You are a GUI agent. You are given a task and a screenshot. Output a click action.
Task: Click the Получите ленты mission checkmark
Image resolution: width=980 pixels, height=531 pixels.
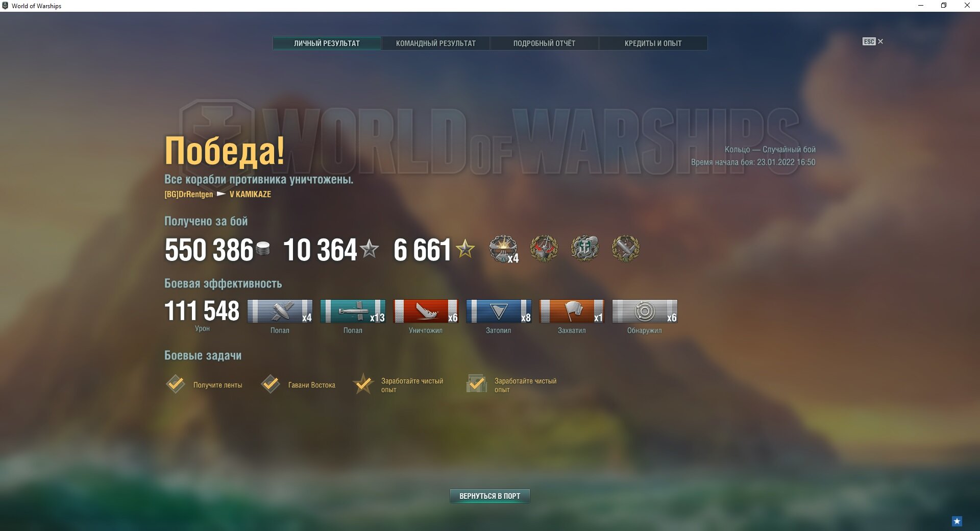pos(176,384)
